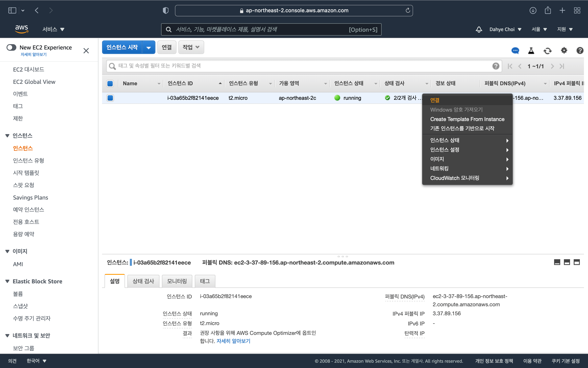Open the 인스턴스 시작 dropdown arrow
This screenshot has height=368, width=588.
point(149,47)
